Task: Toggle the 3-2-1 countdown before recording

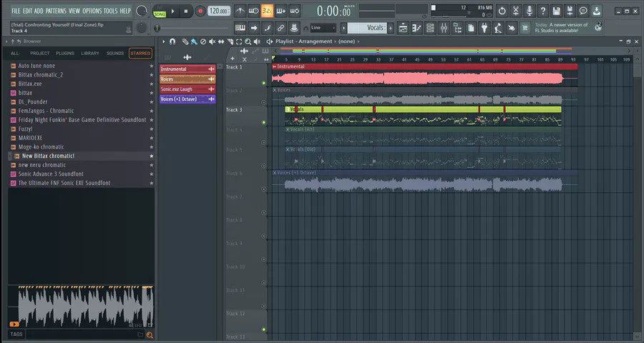Action: tap(268, 11)
